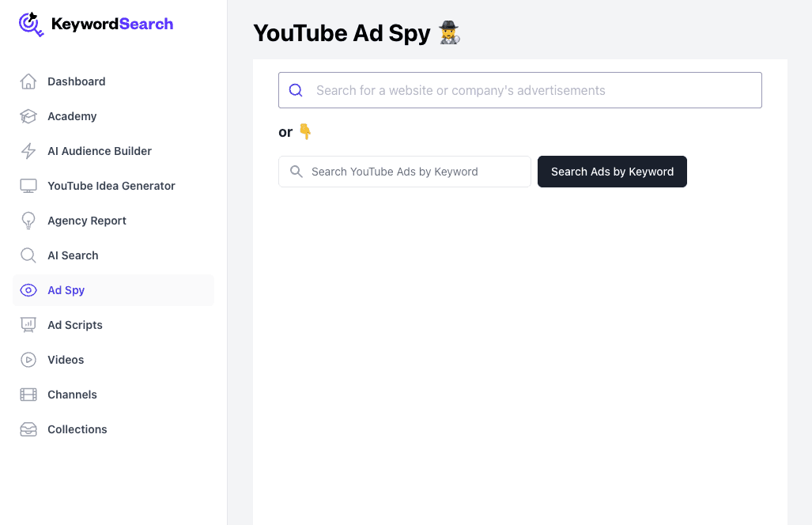Image resolution: width=812 pixels, height=525 pixels.
Task: Click the website advertisements search field
Action: (x=519, y=90)
